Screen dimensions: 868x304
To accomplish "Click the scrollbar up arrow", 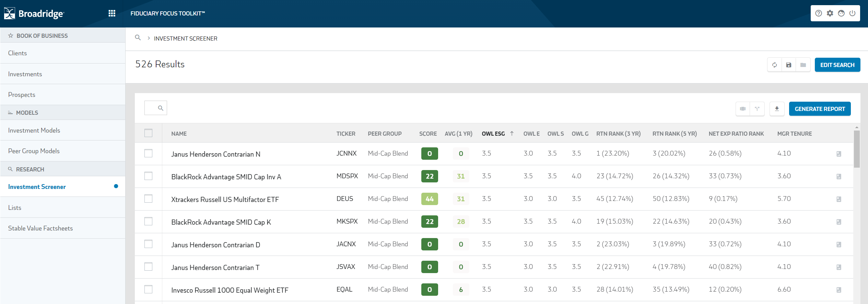I will (857, 127).
